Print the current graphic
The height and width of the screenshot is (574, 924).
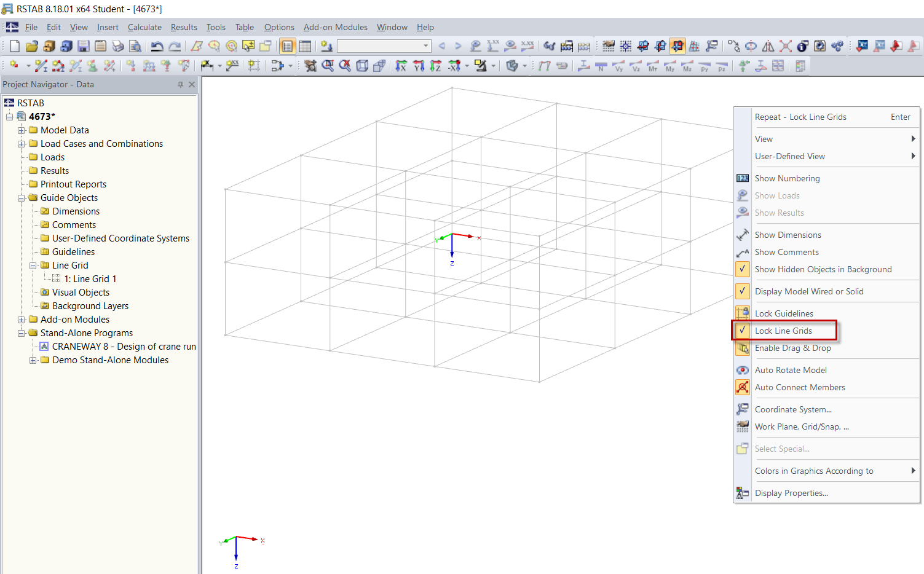(x=117, y=45)
